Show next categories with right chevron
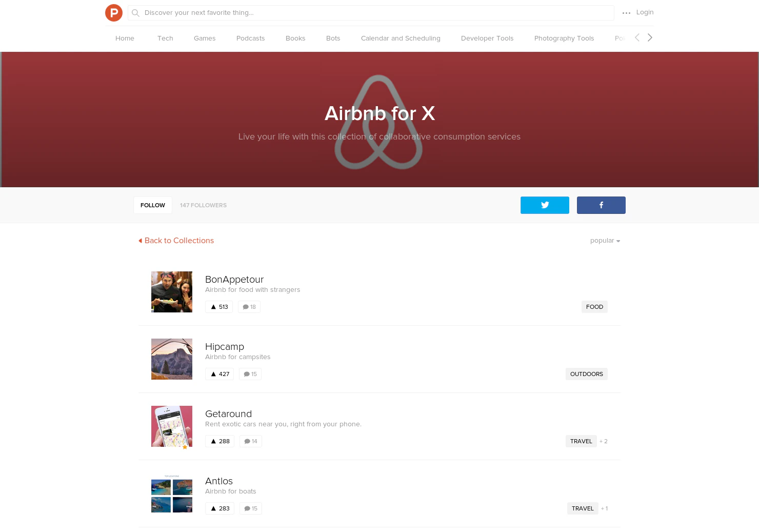The image size is (759, 532). click(x=650, y=37)
